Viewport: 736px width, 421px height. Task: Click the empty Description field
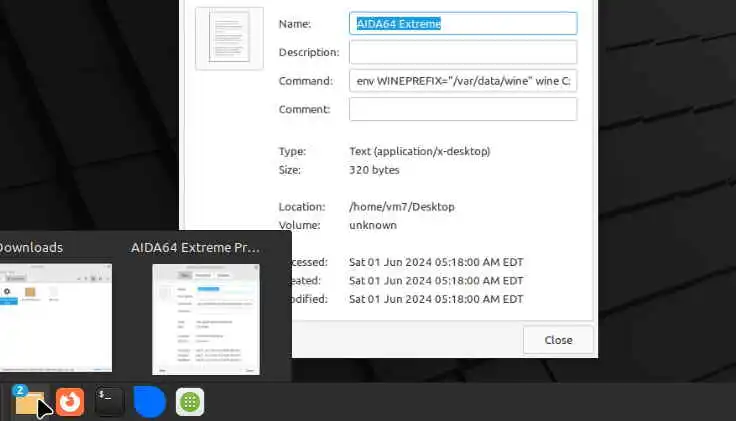(463, 52)
